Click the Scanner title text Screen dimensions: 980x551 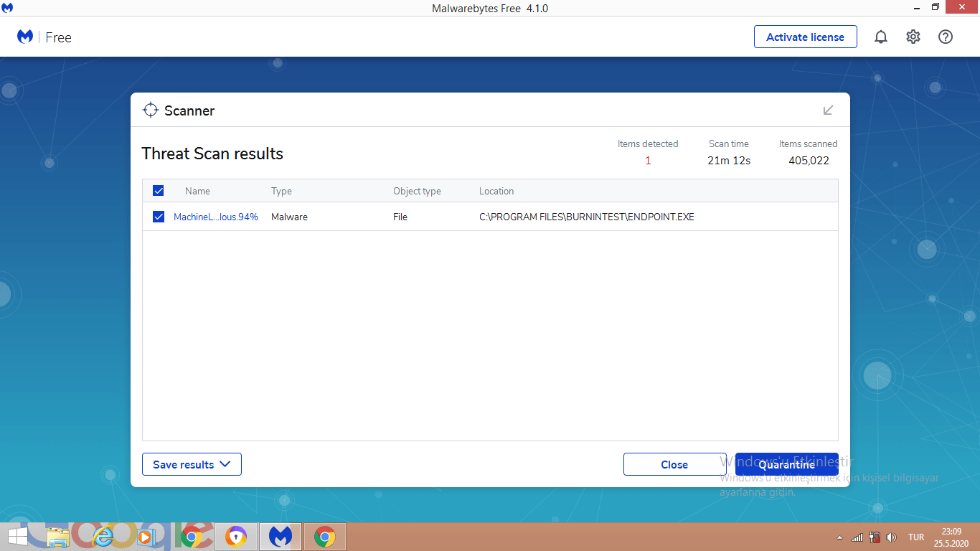[189, 110]
